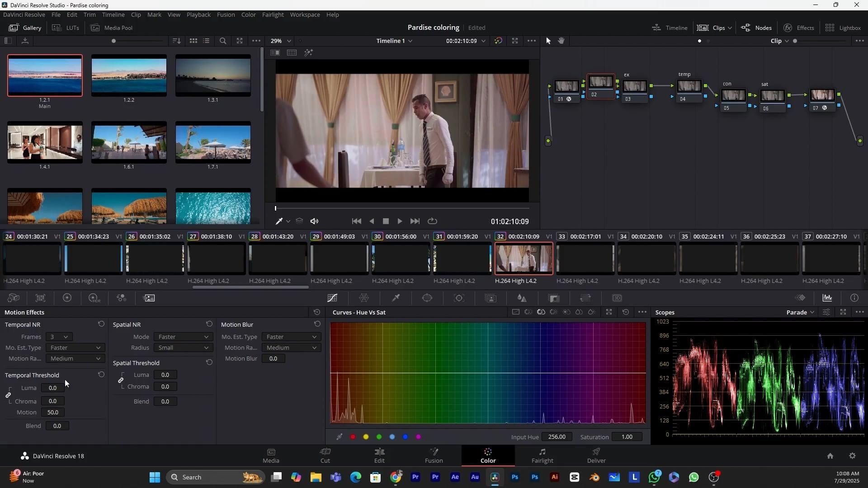Click the play forward button
868x488 pixels.
pos(400,221)
